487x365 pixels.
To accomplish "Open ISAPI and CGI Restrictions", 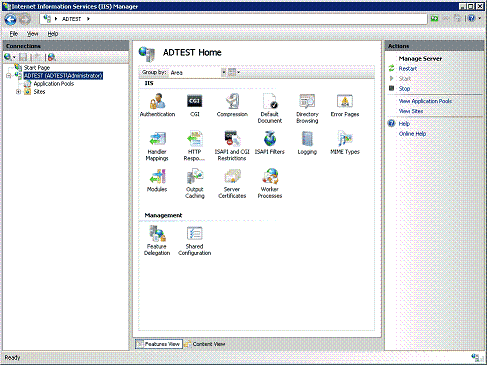I will pos(232,146).
